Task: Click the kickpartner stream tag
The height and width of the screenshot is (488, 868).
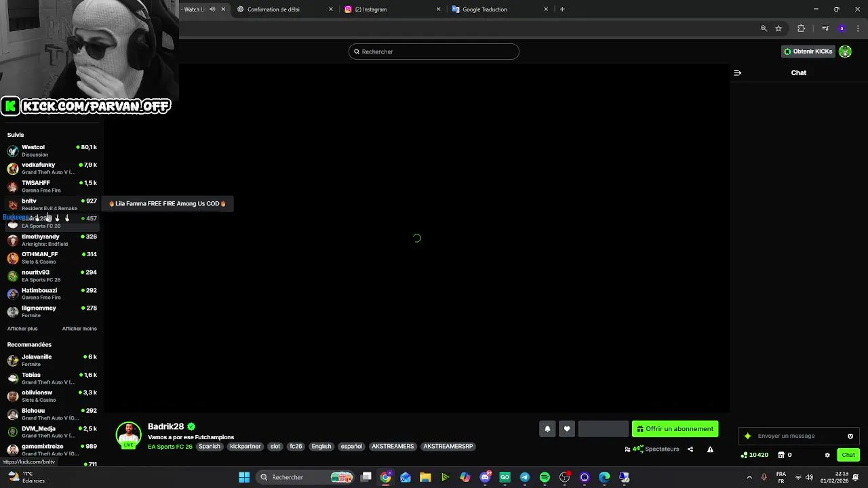Action: tap(245, 447)
